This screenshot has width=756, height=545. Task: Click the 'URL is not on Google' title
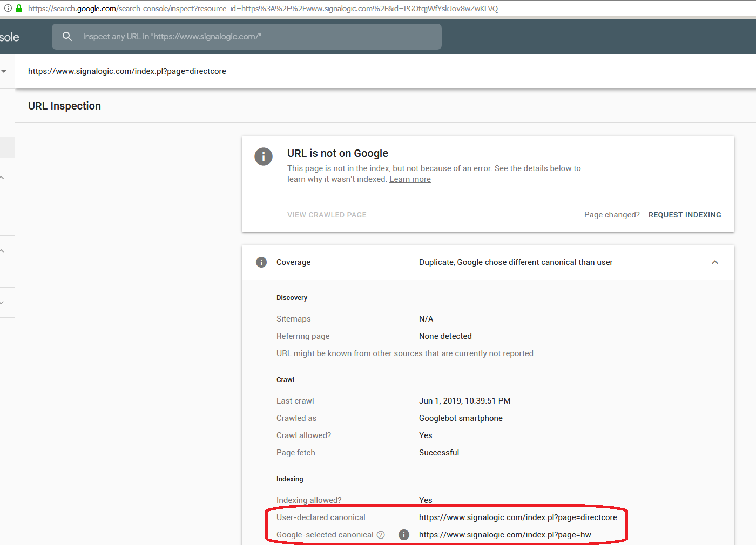click(x=337, y=153)
